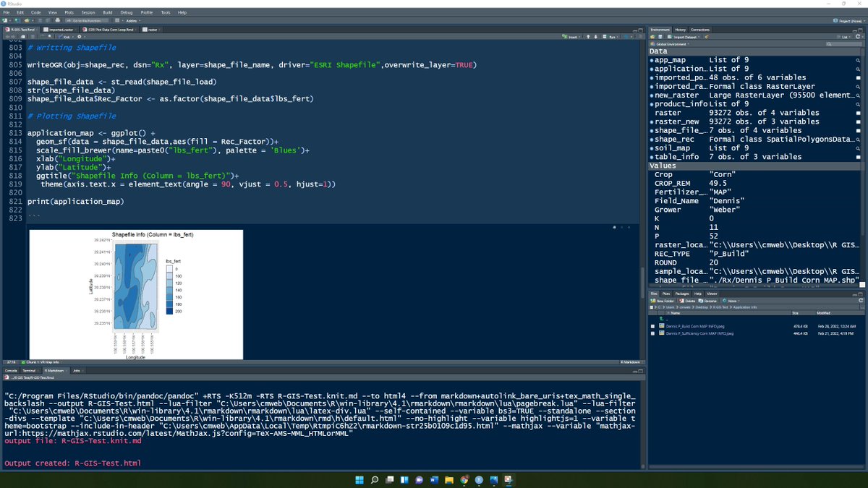Open the knit settings gear icon
The width and height of the screenshot is (868, 488).
click(x=80, y=37)
